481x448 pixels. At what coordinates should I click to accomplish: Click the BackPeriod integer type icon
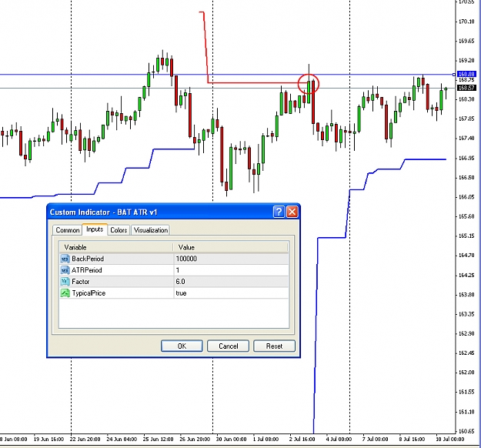(x=65, y=259)
